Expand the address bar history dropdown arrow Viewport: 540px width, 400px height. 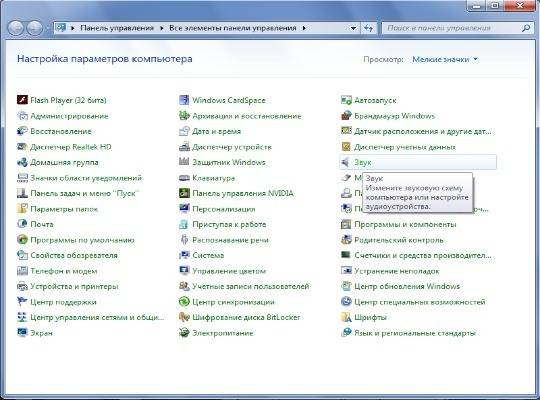(x=353, y=28)
